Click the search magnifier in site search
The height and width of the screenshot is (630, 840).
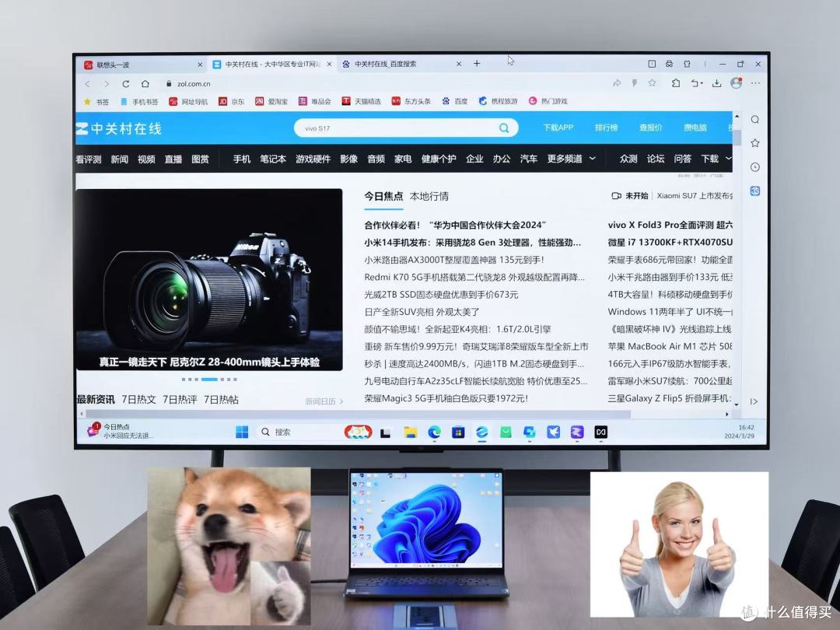tap(504, 128)
